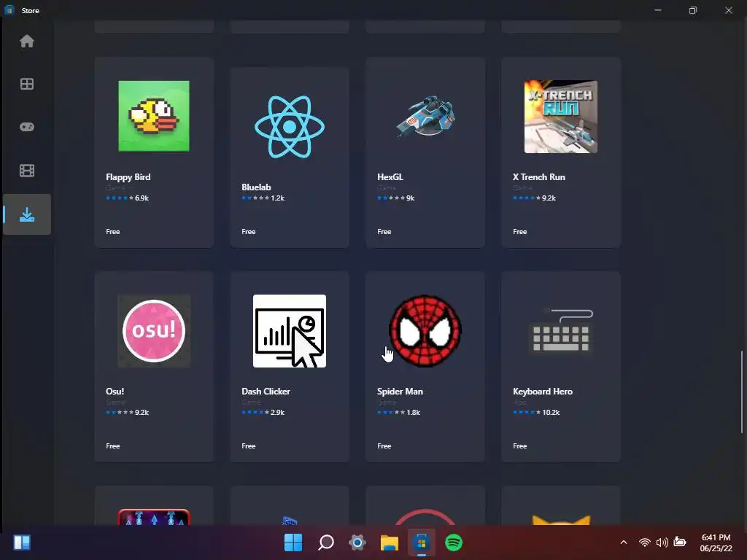
Task: Click Keyboard Hero's 10.2k rating
Action: tap(536, 413)
